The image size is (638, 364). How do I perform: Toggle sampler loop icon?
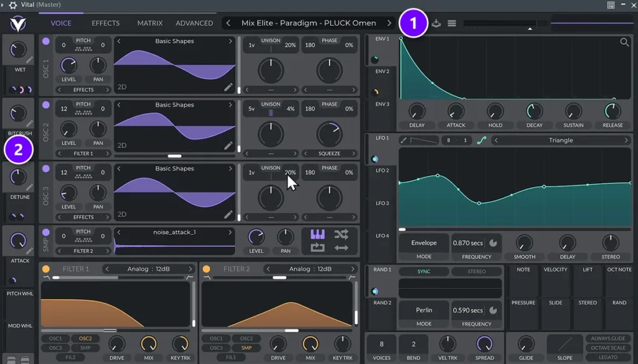[x=317, y=248]
